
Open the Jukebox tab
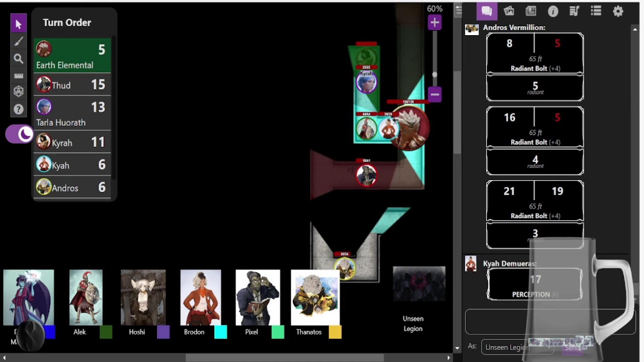pos(575,11)
